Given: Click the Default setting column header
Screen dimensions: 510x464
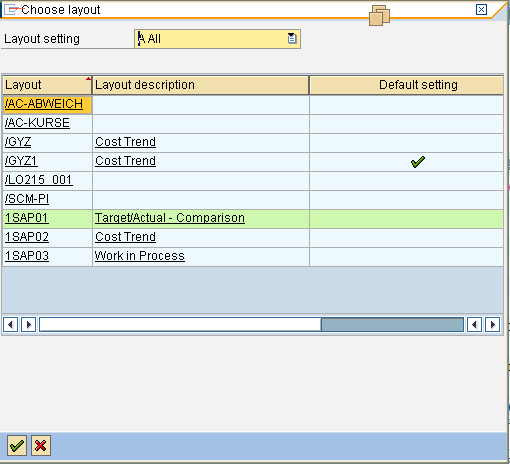Looking at the screenshot, I should (406, 85).
